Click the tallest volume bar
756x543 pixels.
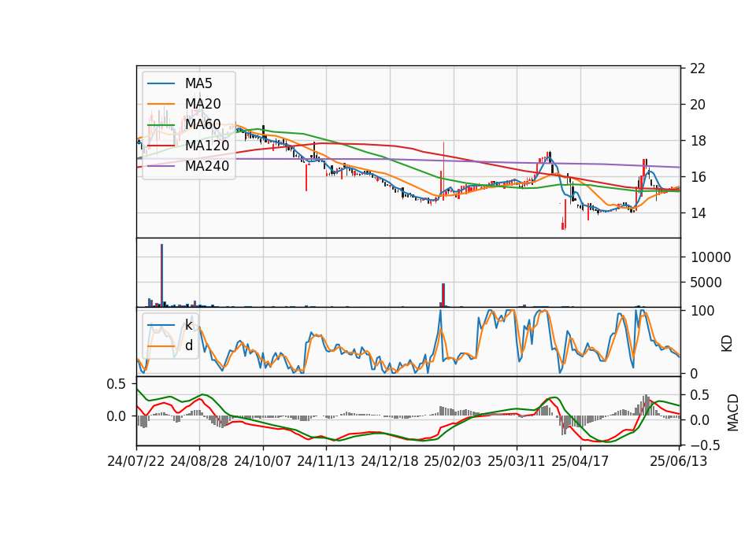162,275
